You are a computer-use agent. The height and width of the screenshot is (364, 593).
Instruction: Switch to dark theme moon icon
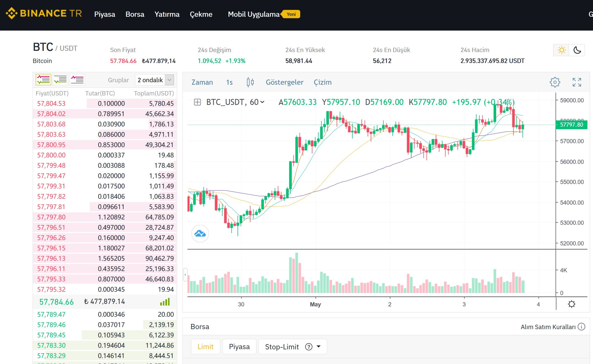577,50
